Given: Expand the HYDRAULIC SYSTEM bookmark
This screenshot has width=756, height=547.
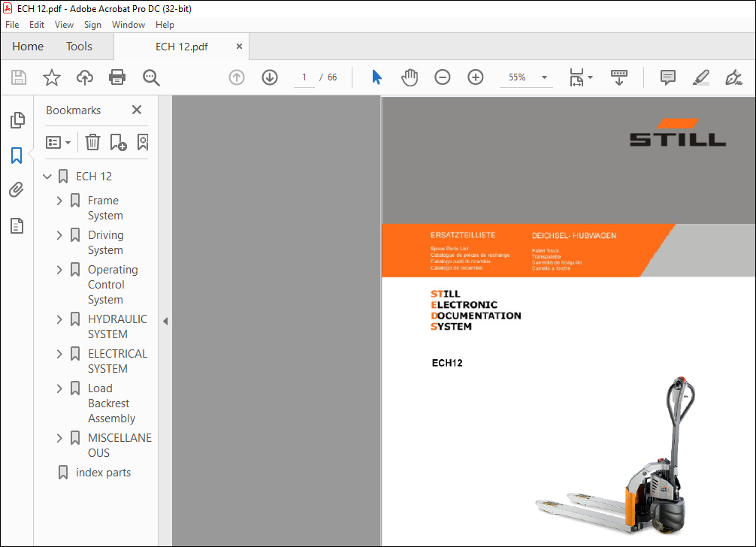Looking at the screenshot, I should pos(59,319).
